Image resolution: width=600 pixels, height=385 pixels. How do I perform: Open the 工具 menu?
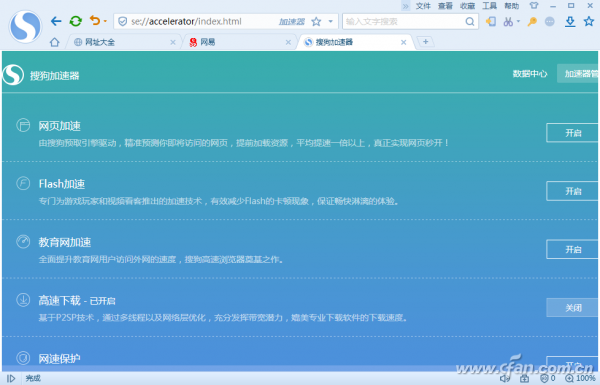pos(489,6)
